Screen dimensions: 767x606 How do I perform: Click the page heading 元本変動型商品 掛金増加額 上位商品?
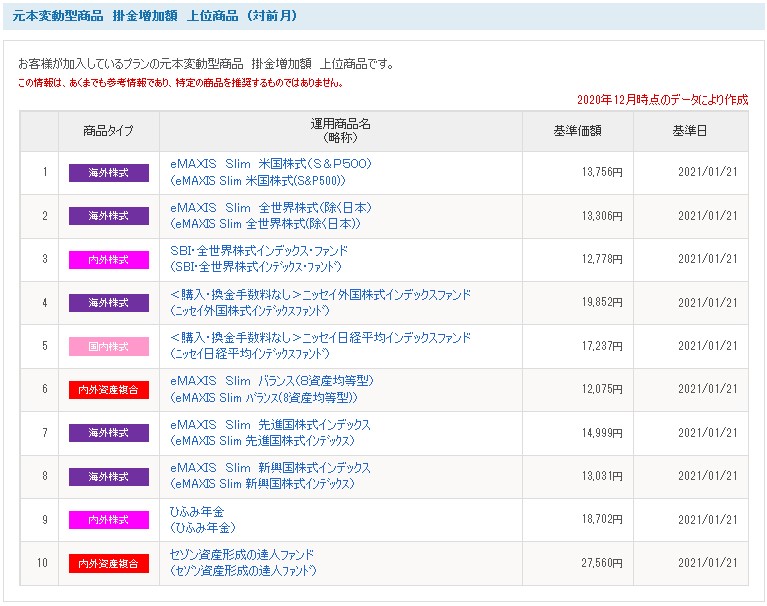[x=155, y=16]
